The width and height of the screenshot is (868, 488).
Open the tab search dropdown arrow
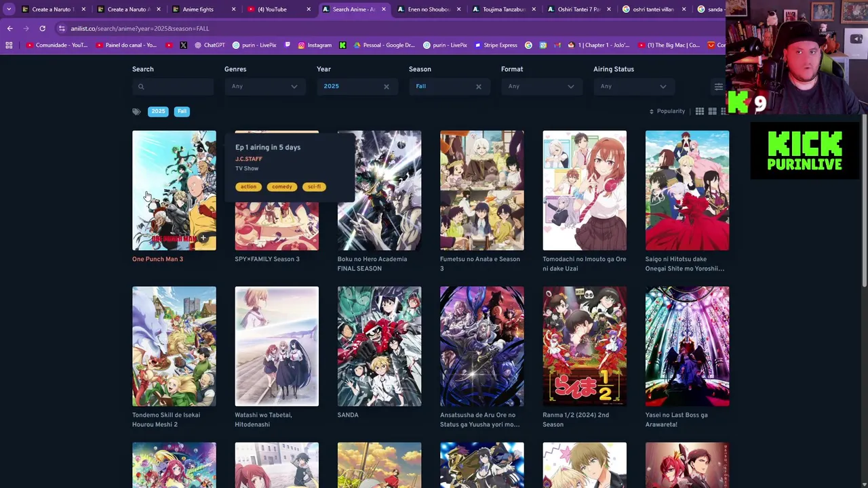click(9, 9)
